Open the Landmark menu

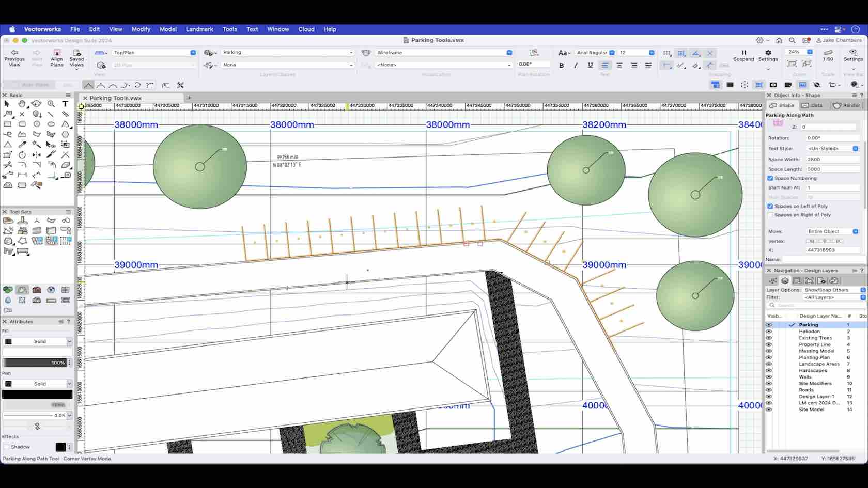(x=199, y=29)
